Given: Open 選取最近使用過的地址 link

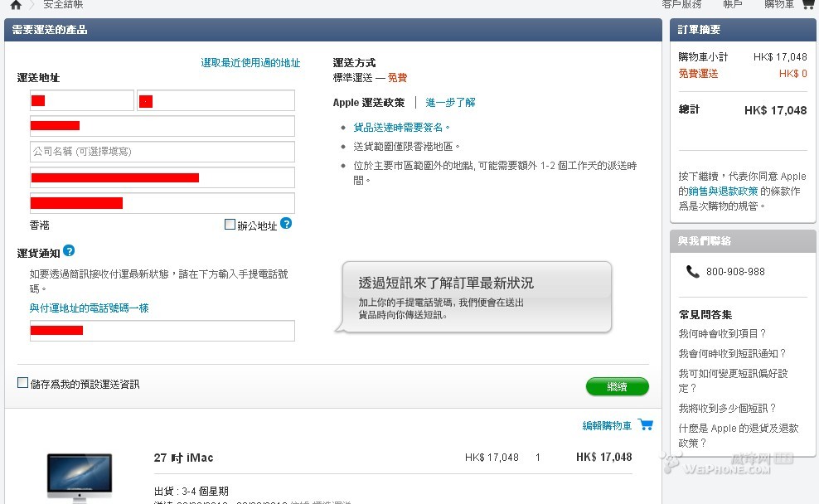Looking at the screenshot, I should pyautogui.click(x=250, y=63).
